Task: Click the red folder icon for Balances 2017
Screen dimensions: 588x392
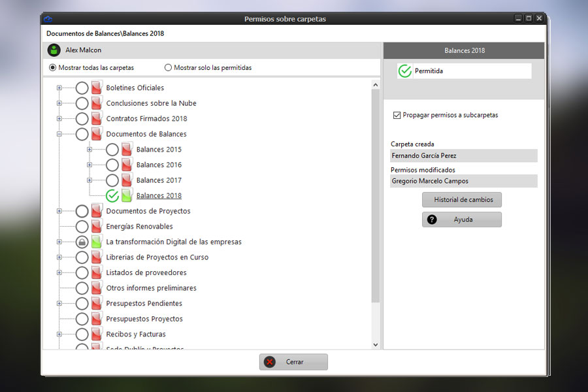Action: (x=127, y=180)
